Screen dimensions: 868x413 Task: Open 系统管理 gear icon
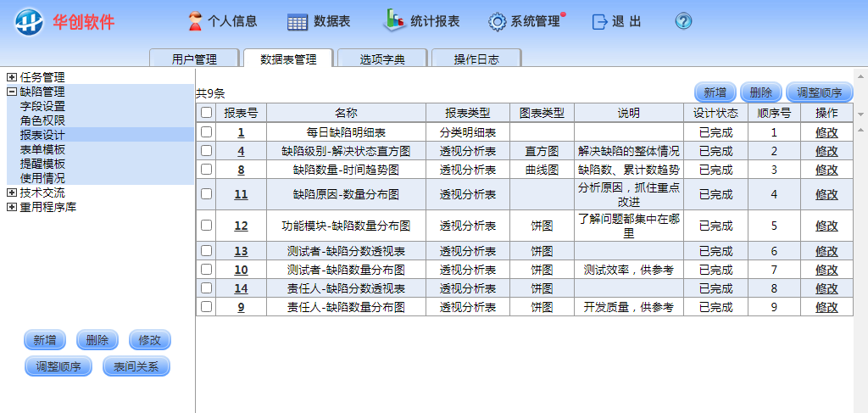pos(498,22)
